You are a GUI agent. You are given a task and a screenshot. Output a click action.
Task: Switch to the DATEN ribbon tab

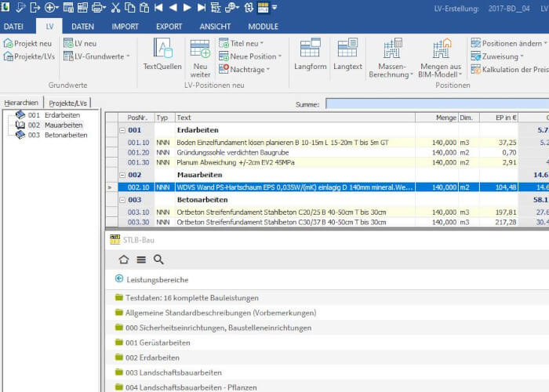pyautogui.click(x=82, y=27)
